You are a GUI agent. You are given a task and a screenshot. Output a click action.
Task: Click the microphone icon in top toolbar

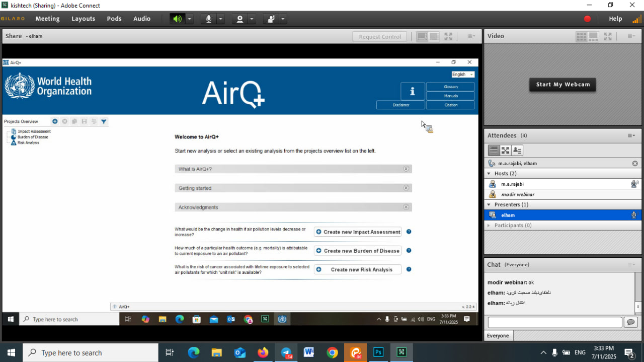[x=209, y=19]
